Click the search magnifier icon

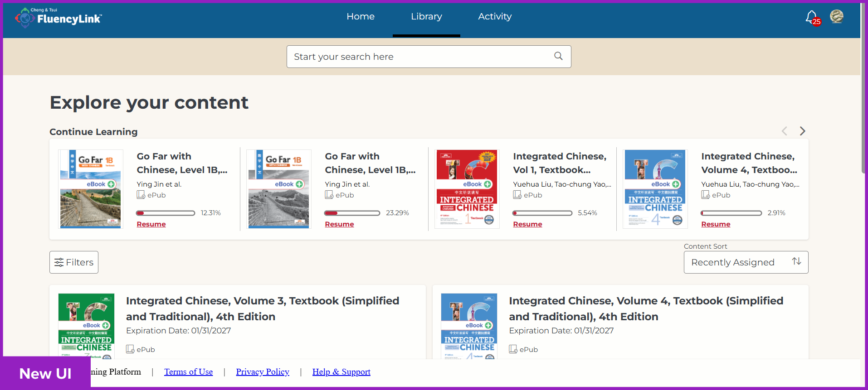[x=558, y=56]
